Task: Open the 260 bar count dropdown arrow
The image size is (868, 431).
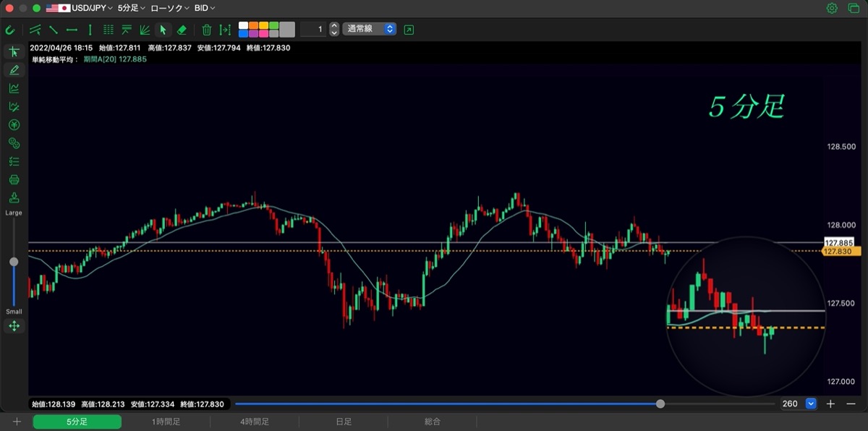Action: point(811,404)
